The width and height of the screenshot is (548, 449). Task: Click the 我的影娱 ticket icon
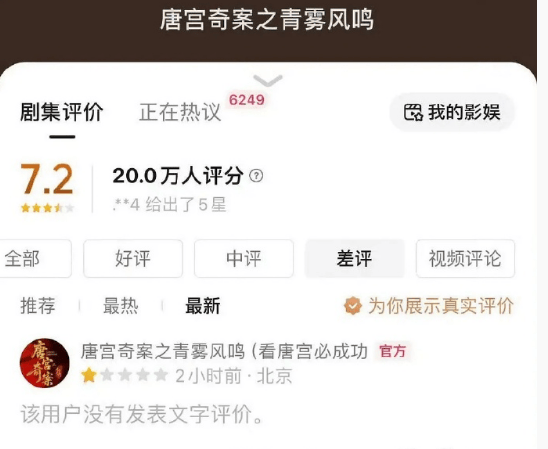tap(413, 113)
